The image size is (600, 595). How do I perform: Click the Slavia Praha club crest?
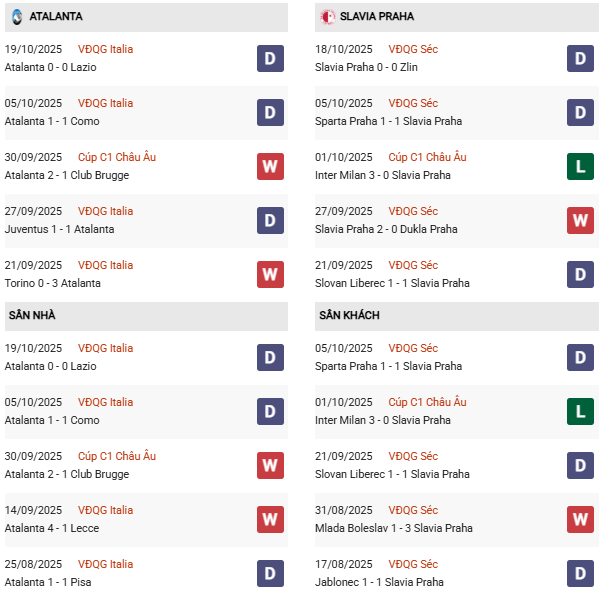[327, 17]
